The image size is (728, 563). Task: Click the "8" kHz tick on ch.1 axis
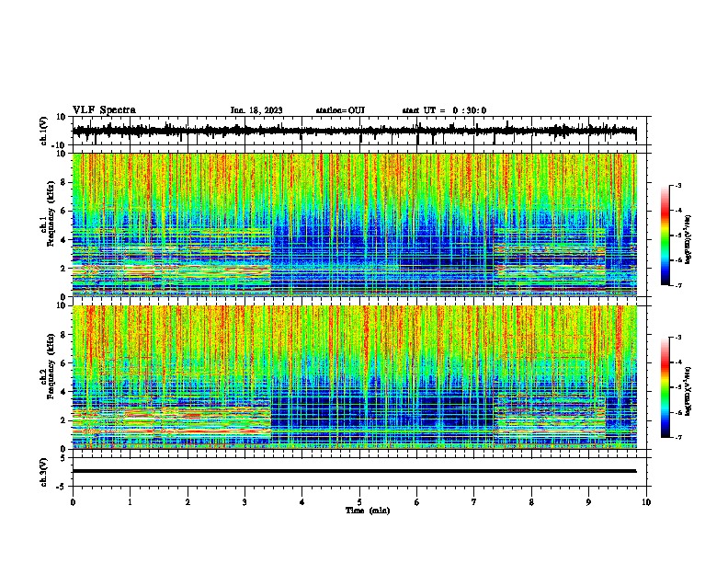tap(63, 182)
